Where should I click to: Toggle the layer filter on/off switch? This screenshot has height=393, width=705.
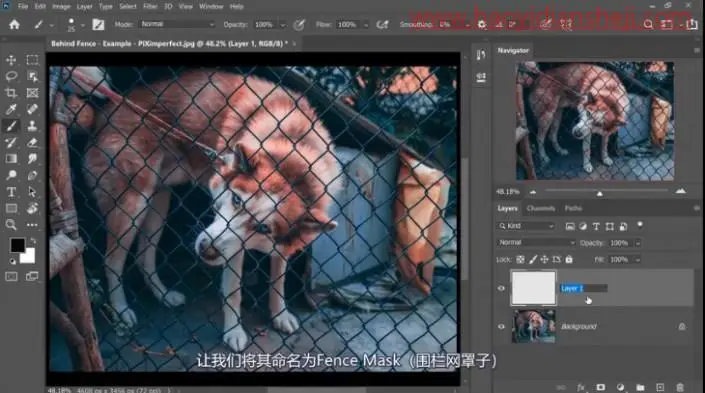pos(640,225)
